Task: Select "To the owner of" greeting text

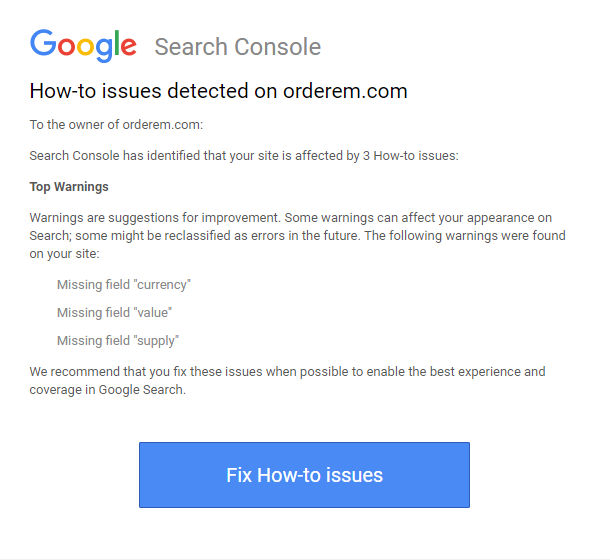Action: [x=73, y=125]
